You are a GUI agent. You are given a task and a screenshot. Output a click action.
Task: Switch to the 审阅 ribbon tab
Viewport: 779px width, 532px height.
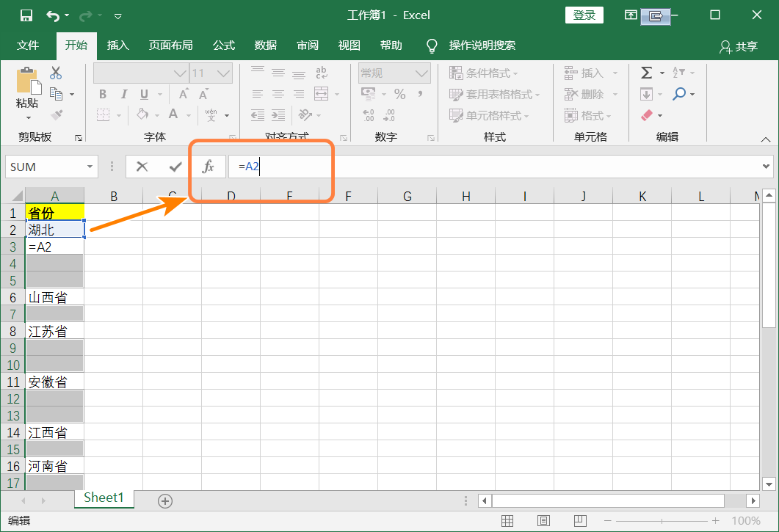pos(308,45)
